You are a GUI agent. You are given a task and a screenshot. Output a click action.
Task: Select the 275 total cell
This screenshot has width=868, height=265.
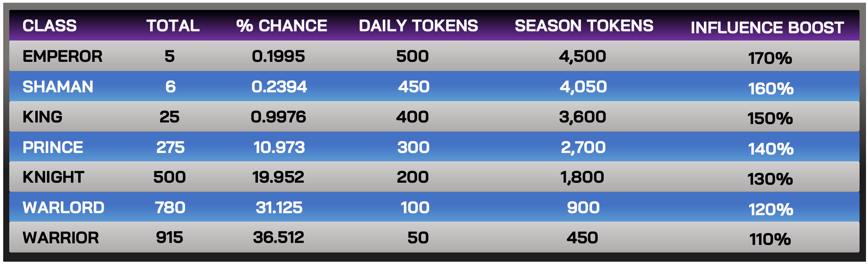tap(171, 148)
